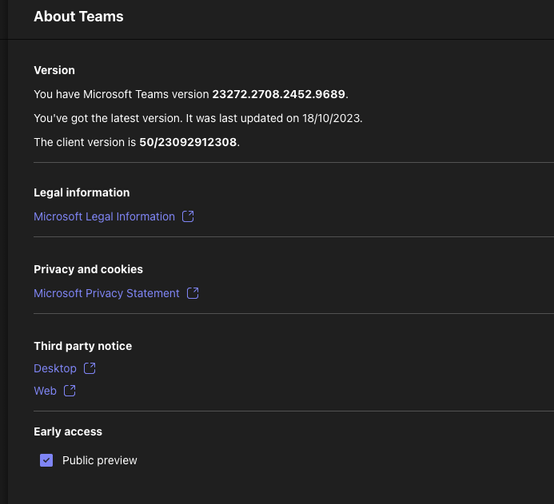
Task: Click external-link icon beside Microsoft Legal Information
Action: point(188,216)
